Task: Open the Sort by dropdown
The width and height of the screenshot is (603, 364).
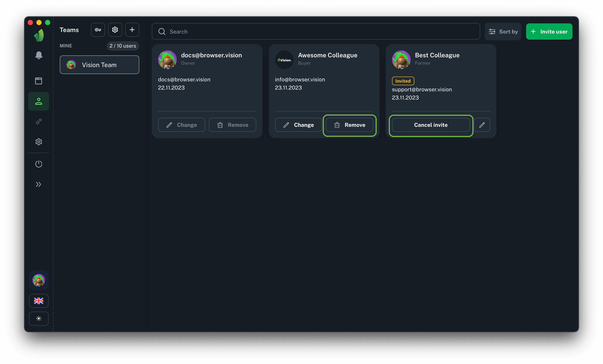Action: 503,32
